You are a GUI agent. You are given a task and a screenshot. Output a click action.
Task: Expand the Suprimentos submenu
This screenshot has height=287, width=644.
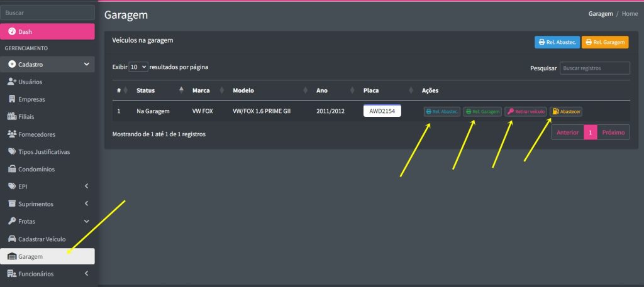tap(86, 204)
